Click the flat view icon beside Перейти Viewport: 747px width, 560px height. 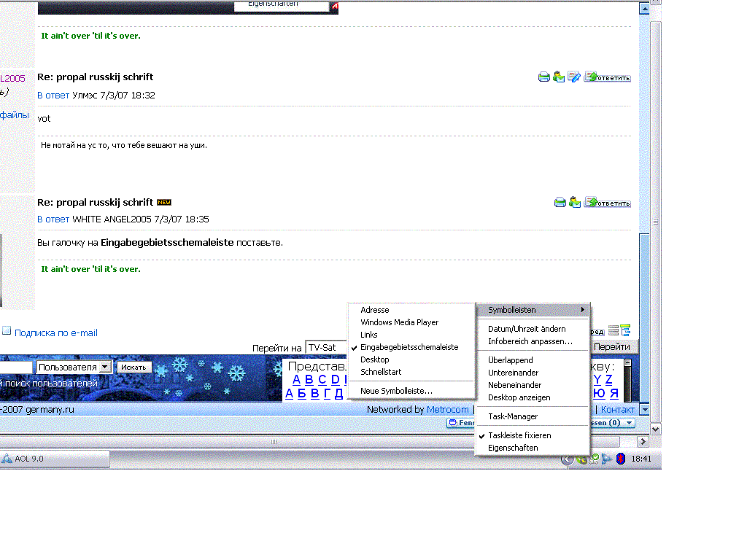pyautogui.click(x=614, y=331)
